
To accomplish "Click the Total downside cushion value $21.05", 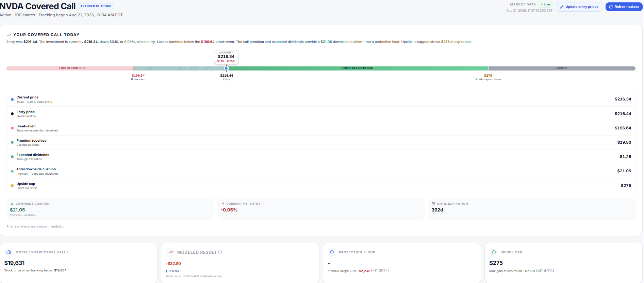I will tap(624, 171).
